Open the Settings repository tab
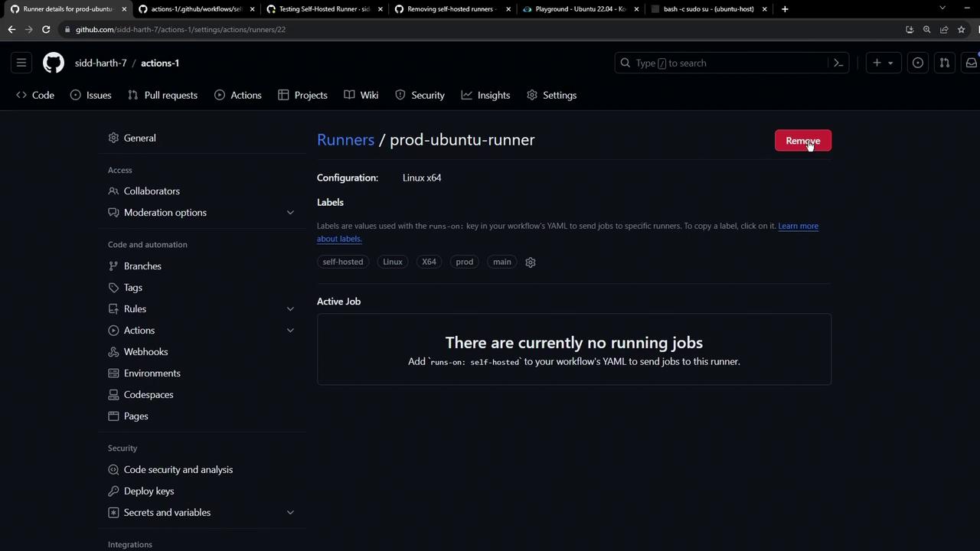The width and height of the screenshot is (980, 551). click(552, 95)
